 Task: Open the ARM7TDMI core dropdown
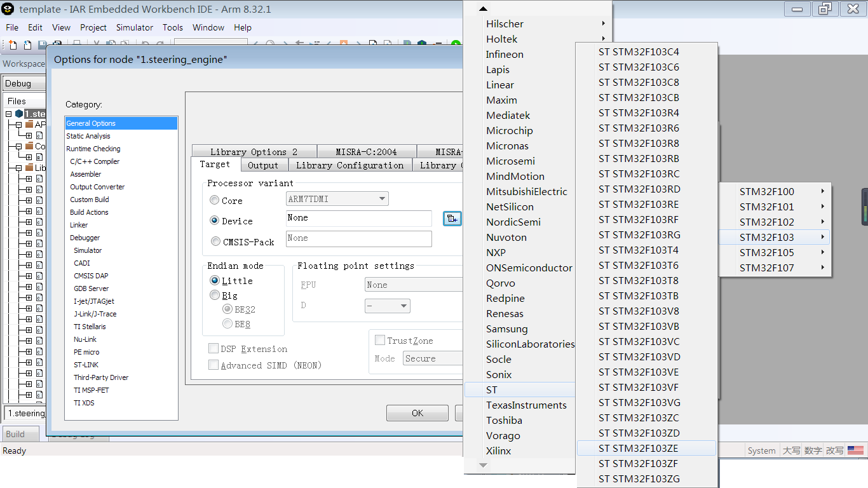tap(381, 198)
